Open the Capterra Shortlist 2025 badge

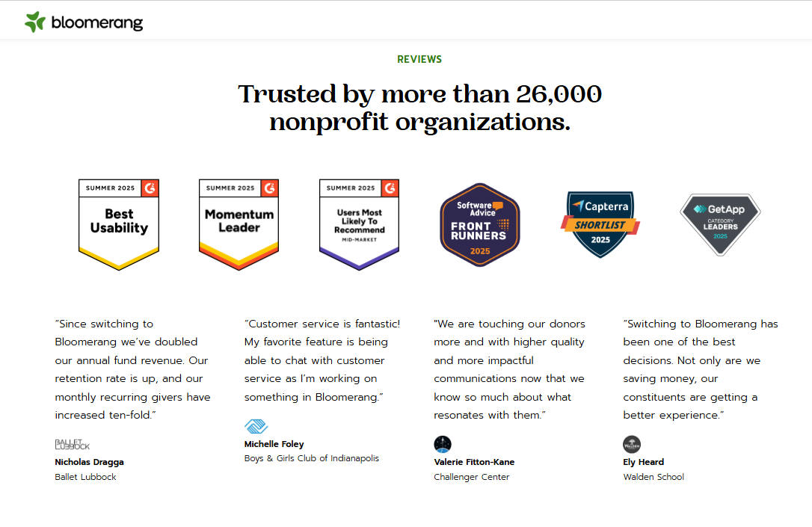[x=600, y=224]
